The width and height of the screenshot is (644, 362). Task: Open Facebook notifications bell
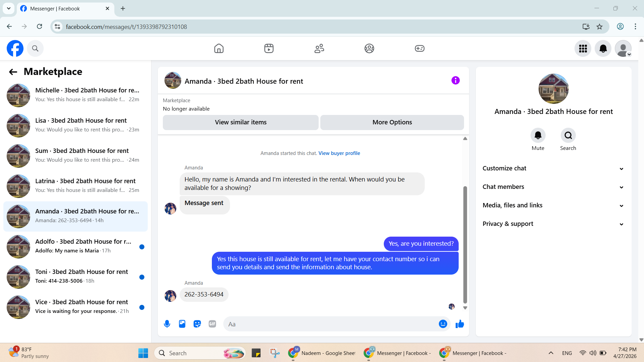pos(603,48)
